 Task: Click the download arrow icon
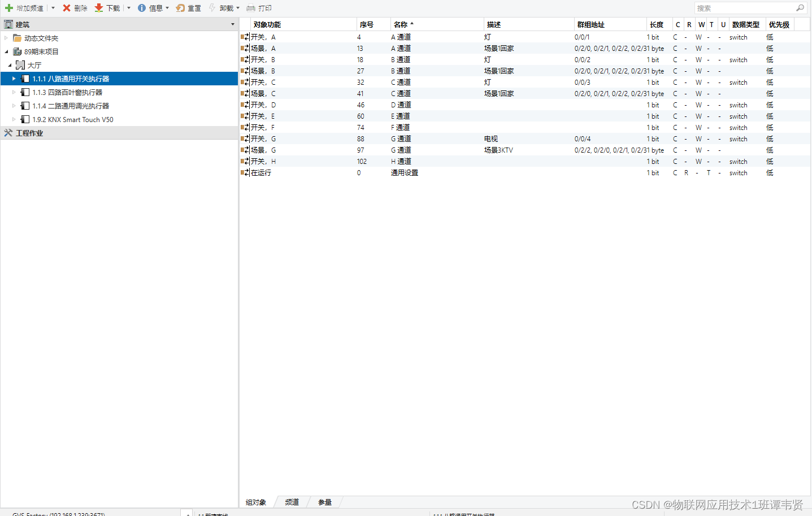point(99,8)
